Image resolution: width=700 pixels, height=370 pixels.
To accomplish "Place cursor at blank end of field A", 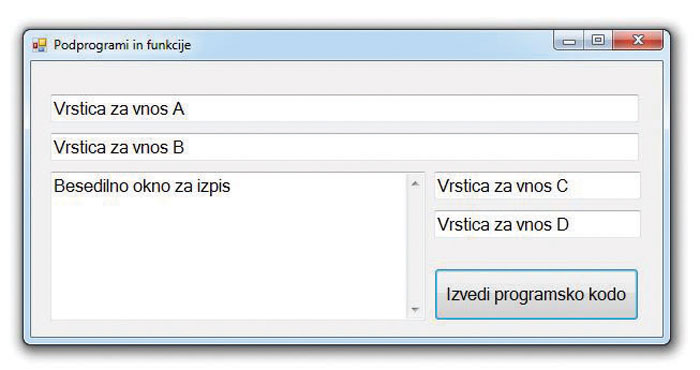I will tap(411, 108).
